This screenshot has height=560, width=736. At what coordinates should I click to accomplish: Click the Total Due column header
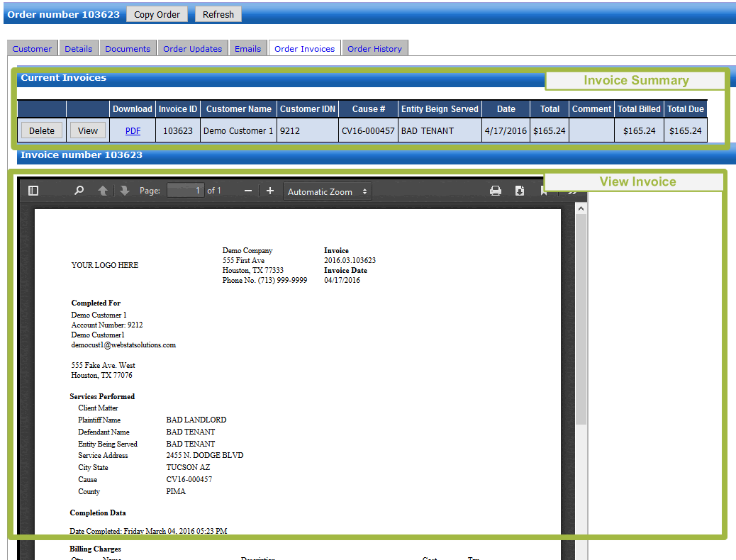686,109
